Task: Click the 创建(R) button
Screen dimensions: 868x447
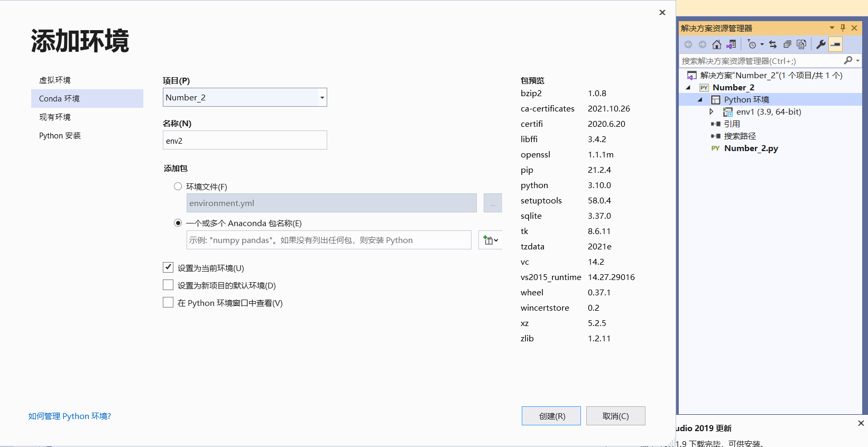Action: (x=551, y=416)
